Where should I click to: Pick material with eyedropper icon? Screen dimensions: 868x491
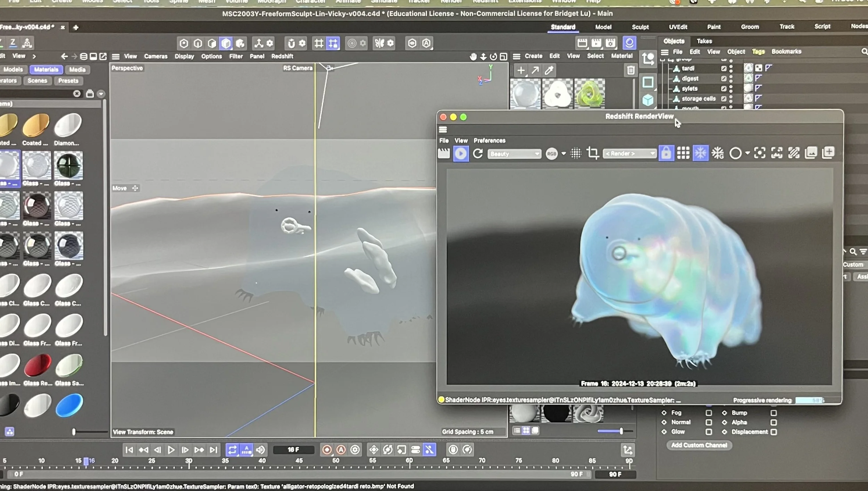(549, 71)
